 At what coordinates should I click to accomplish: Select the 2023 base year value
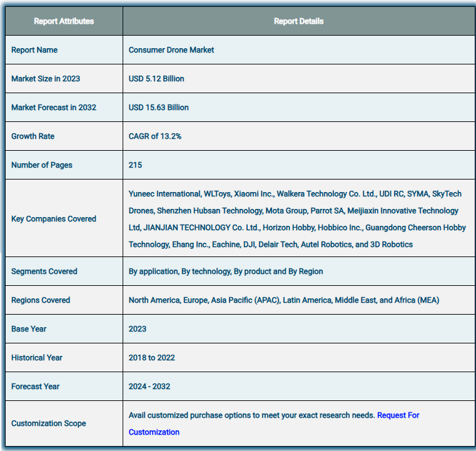tap(137, 329)
